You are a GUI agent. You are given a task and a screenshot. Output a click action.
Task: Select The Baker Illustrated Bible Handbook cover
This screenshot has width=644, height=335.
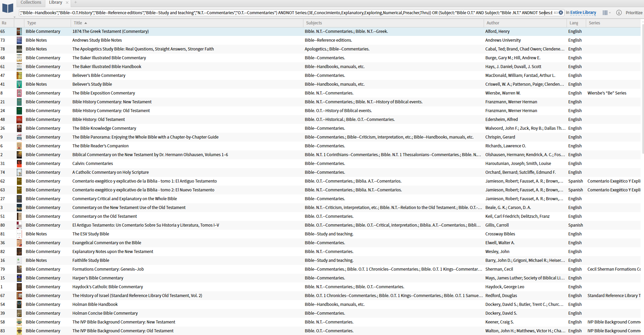19,67
